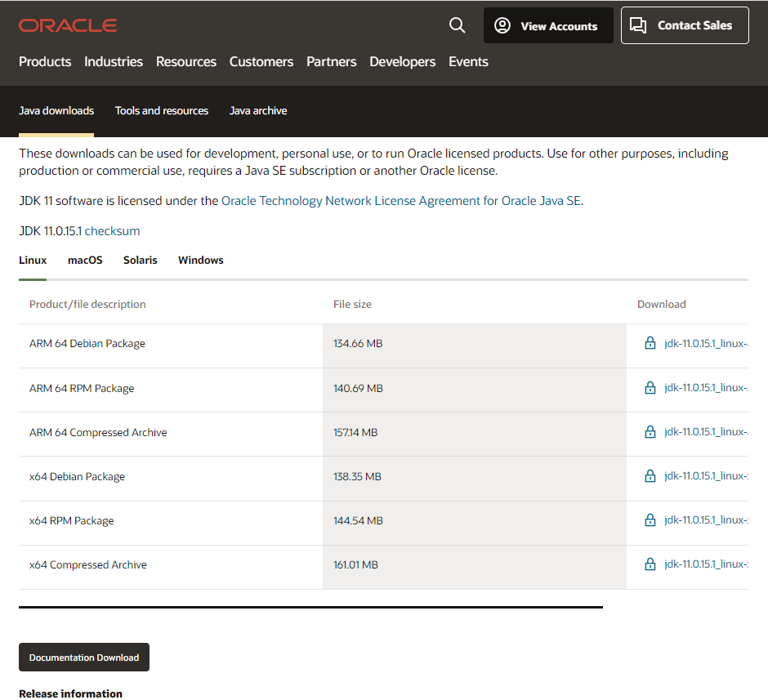The image size is (768, 700).
Task: Go to Tools and resources tab
Action: point(162,110)
